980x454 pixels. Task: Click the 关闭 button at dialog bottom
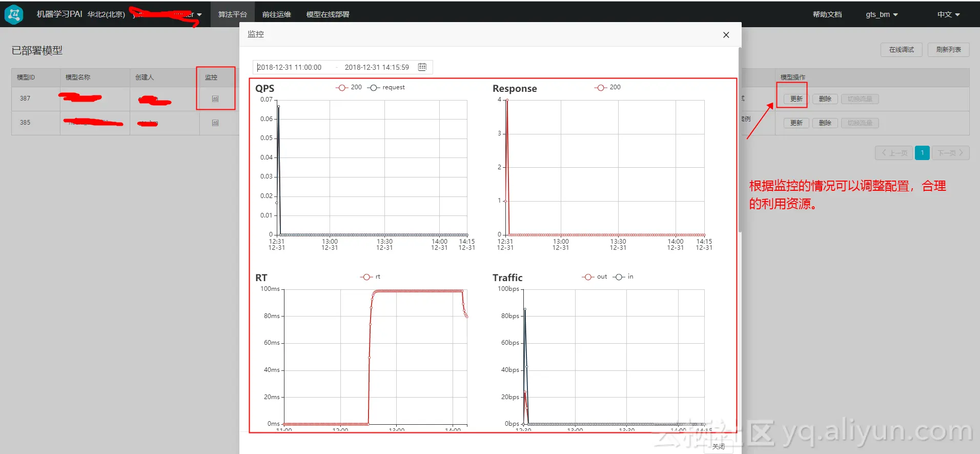[719, 447]
